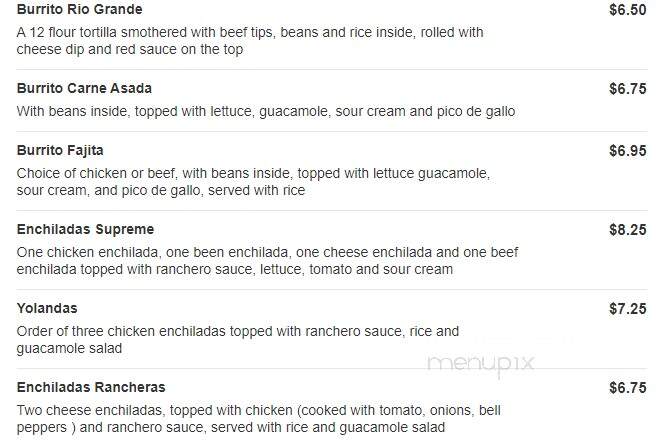Click the Enchiladas Supreme description text
The image size is (660, 446).
click(x=268, y=261)
